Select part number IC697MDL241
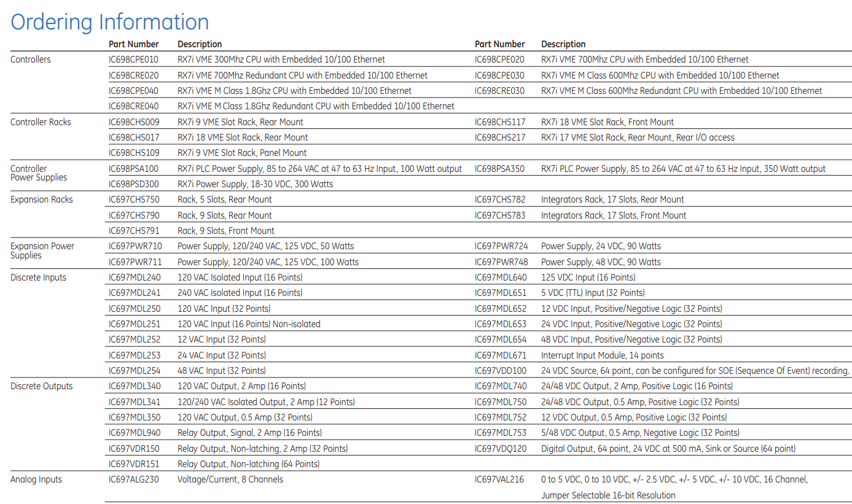 click(135, 293)
